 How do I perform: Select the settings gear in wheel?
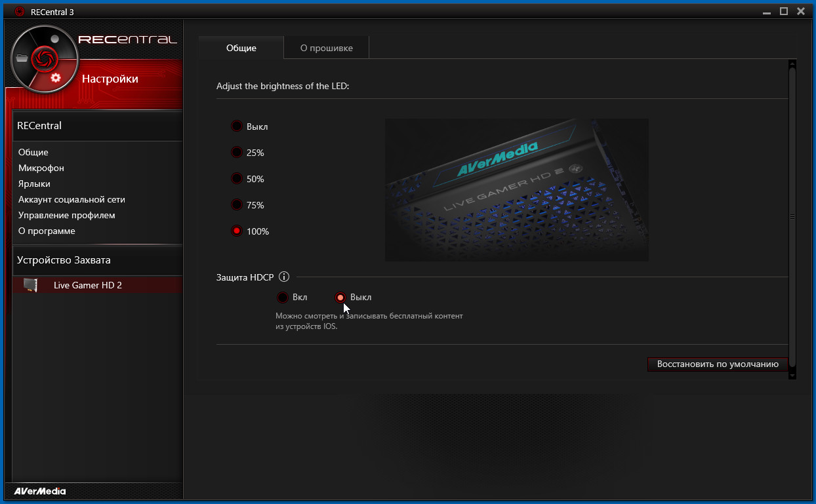pyautogui.click(x=55, y=78)
